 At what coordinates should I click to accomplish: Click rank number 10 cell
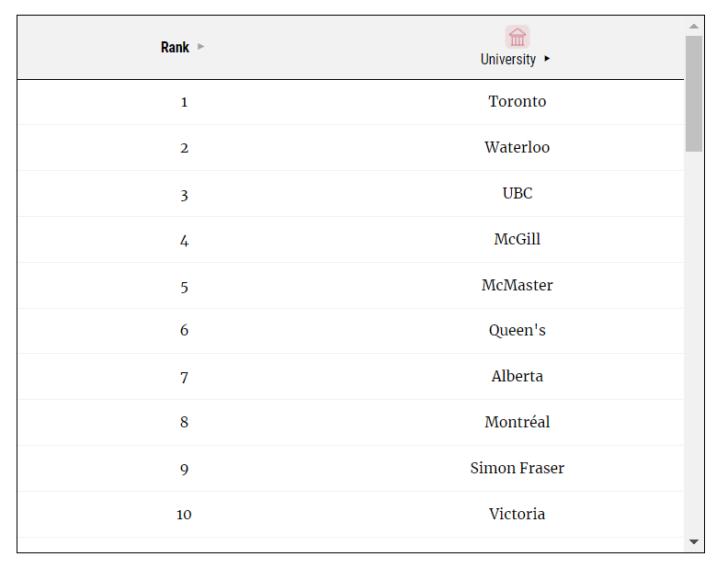[x=184, y=515]
